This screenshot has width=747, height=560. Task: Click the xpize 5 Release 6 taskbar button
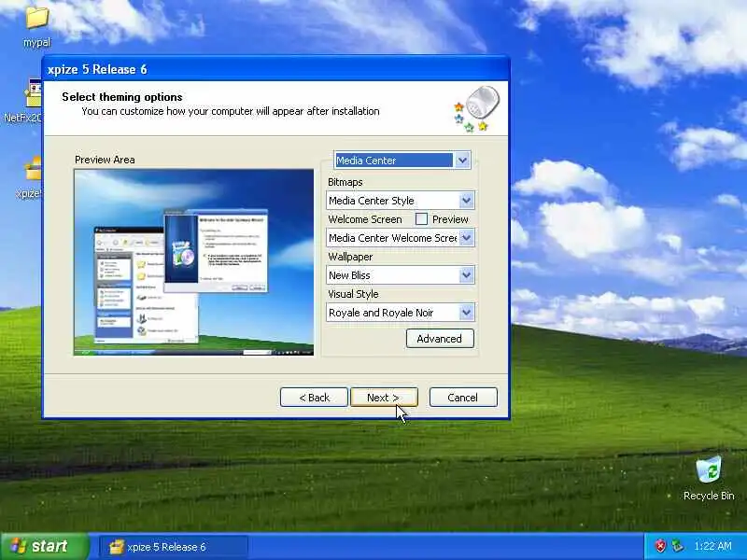point(174,547)
